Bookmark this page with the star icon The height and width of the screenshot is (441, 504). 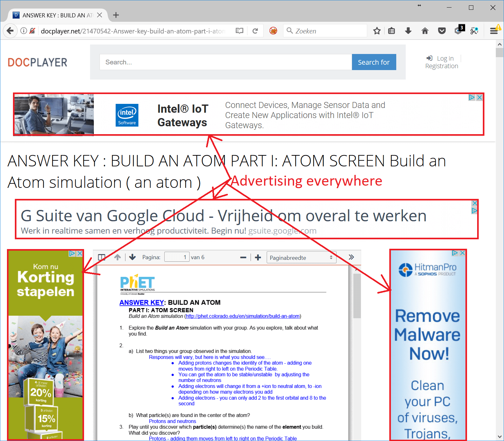tap(377, 31)
